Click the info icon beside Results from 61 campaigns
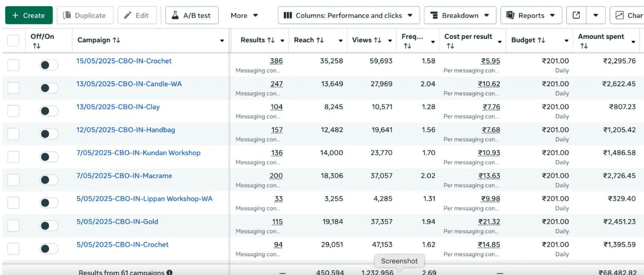This screenshot has height=275, width=644. 169,273
